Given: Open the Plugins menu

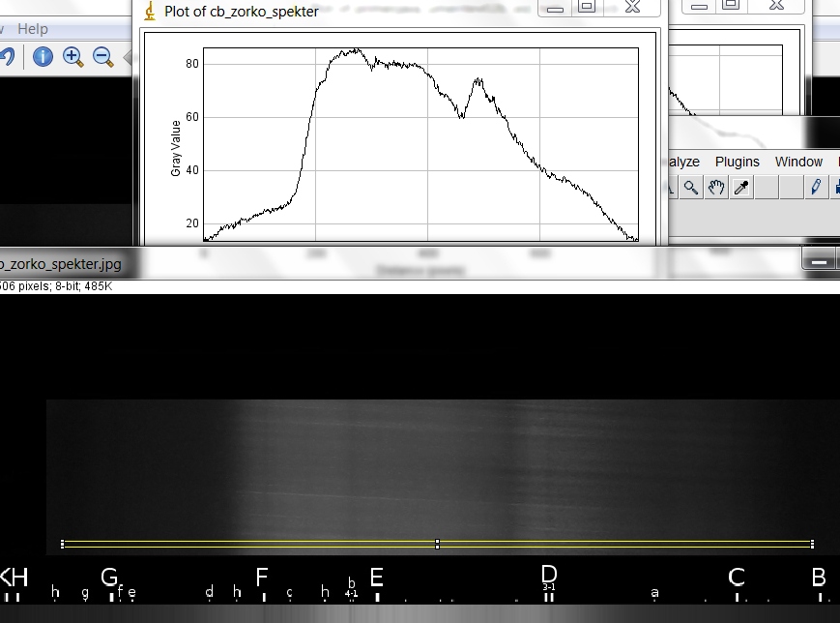Looking at the screenshot, I should pyautogui.click(x=737, y=162).
